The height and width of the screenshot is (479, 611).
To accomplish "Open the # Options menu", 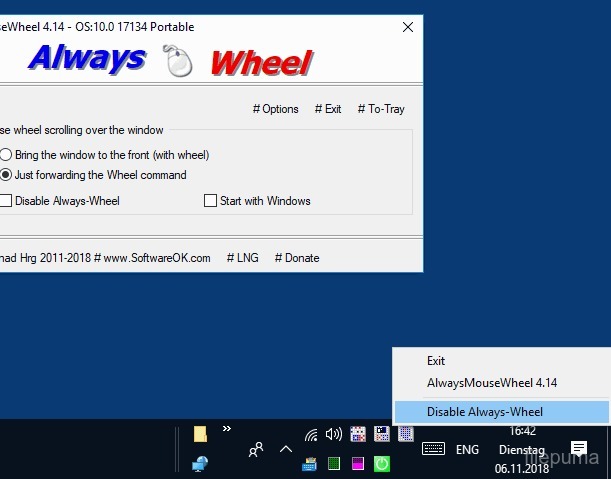I will (x=275, y=109).
